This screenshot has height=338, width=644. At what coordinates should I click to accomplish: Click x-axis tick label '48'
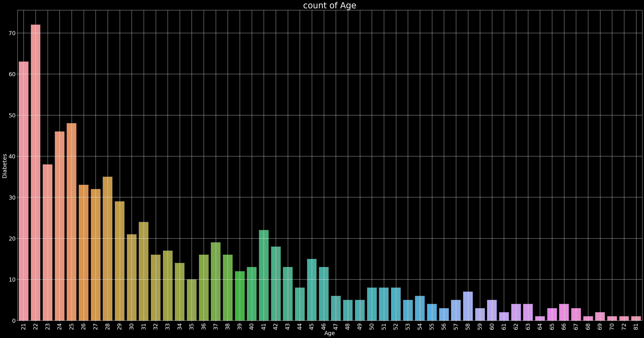(x=348, y=326)
